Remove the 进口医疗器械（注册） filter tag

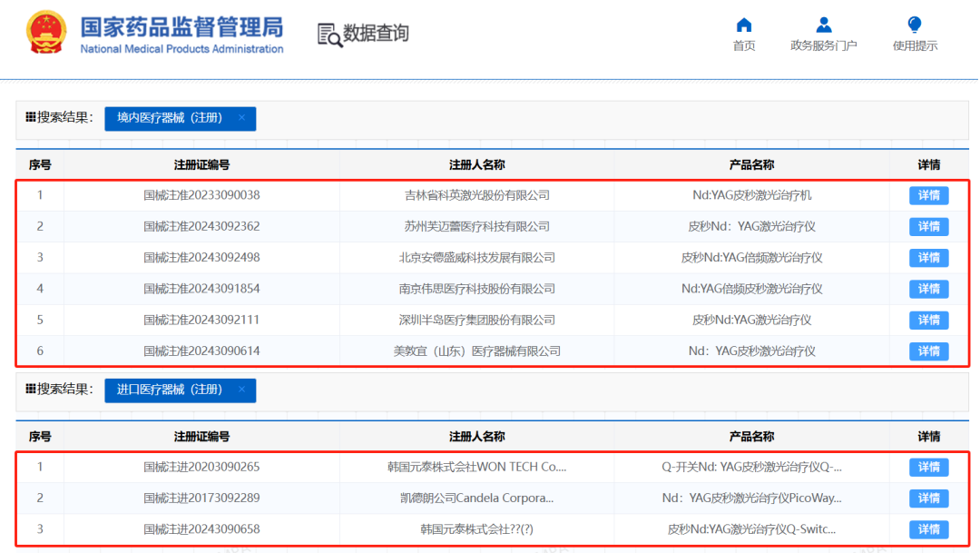point(242,390)
